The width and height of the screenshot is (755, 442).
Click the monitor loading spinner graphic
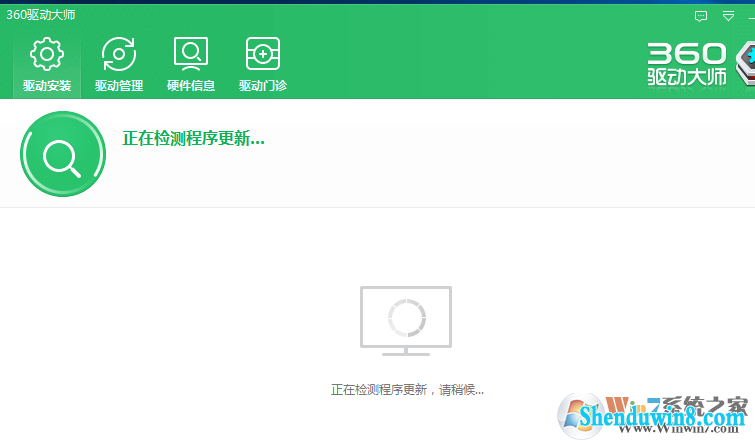[x=406, y=321]
